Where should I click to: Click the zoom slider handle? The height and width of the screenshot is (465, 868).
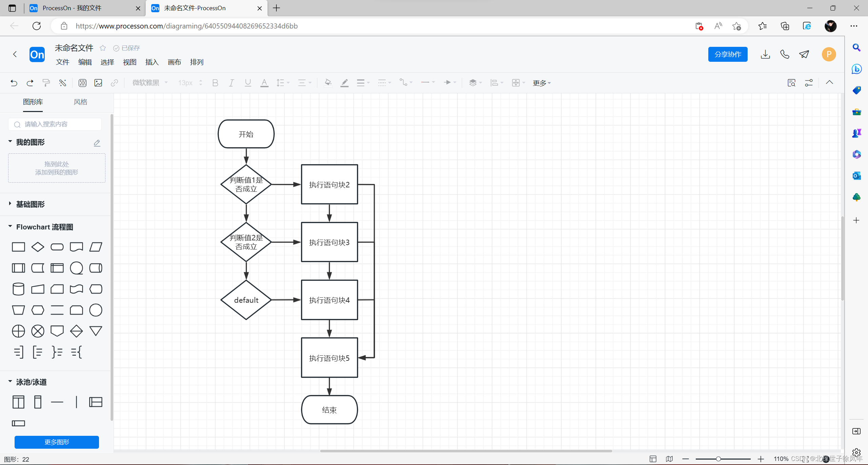718,459
